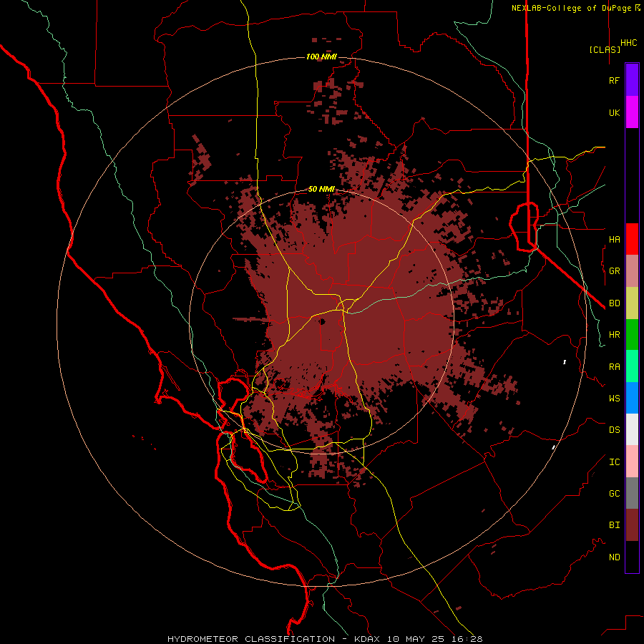This screenshot has width=644, height=644.
Task: Click the IC legend label
Action: (x=614, y=462)
